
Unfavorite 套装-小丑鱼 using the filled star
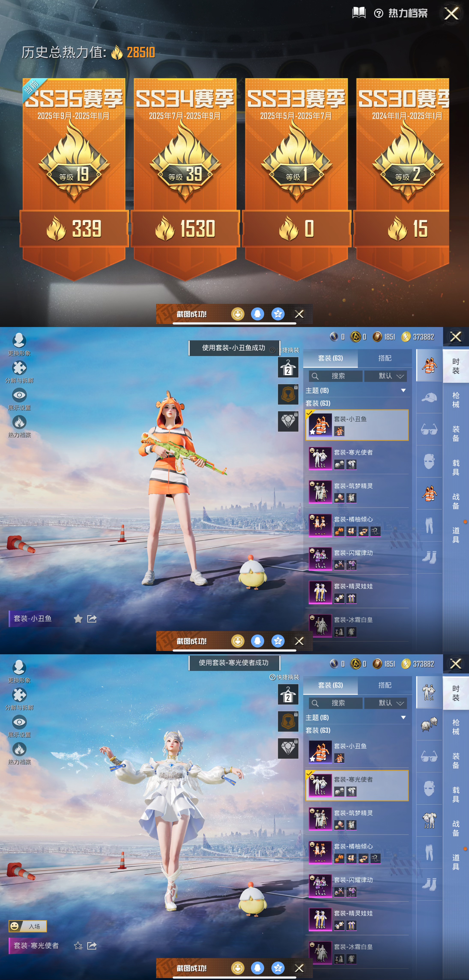[x=78, y=619]
